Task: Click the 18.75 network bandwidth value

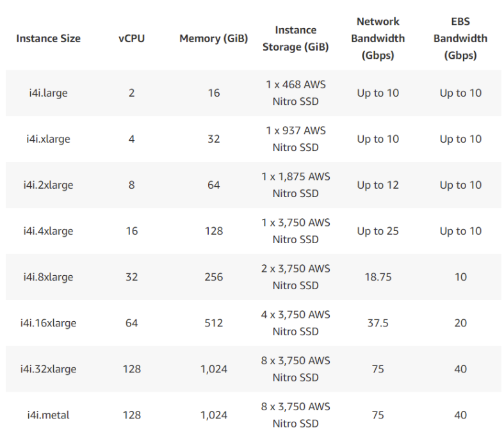Action: pos(378,277)
